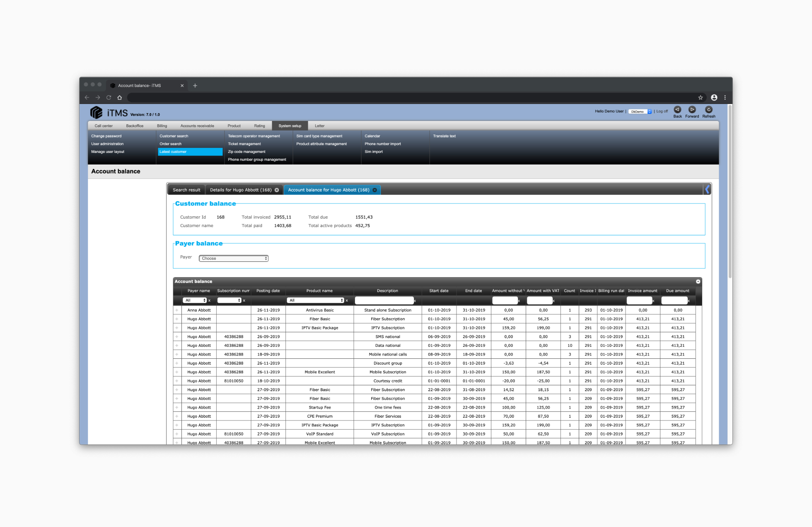The width and height of the screenshot is (812, 527).
Task: Expand the Anna Abbott row
Action: [x=177, y=310]
